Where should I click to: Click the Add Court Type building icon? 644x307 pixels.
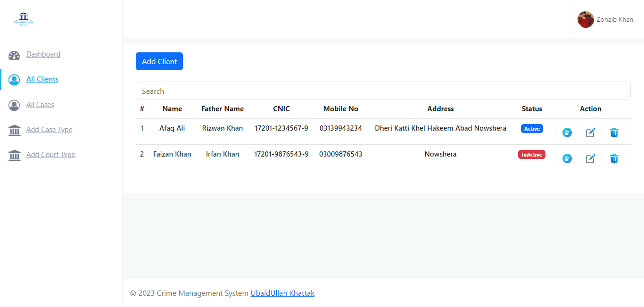tap(14, 155)
